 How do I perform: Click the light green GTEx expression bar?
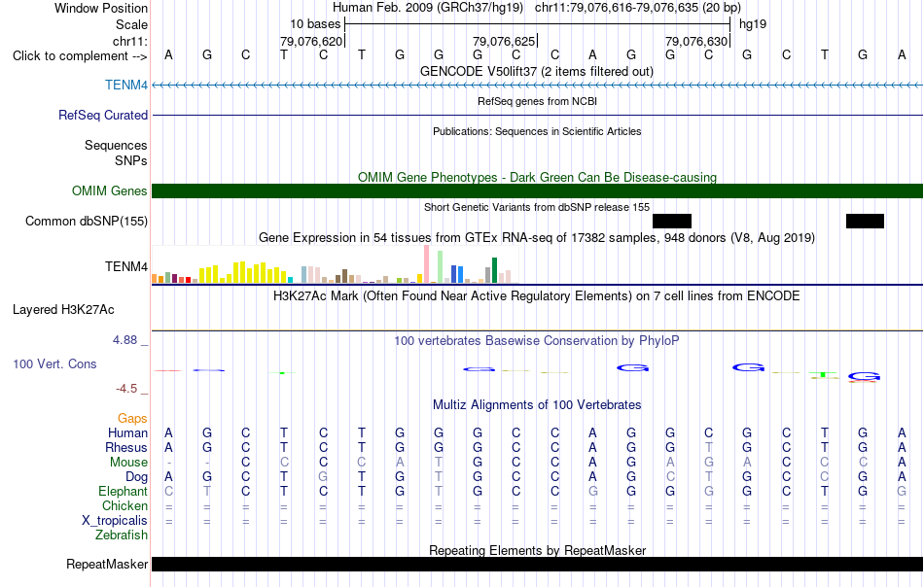tap(440, 267)
